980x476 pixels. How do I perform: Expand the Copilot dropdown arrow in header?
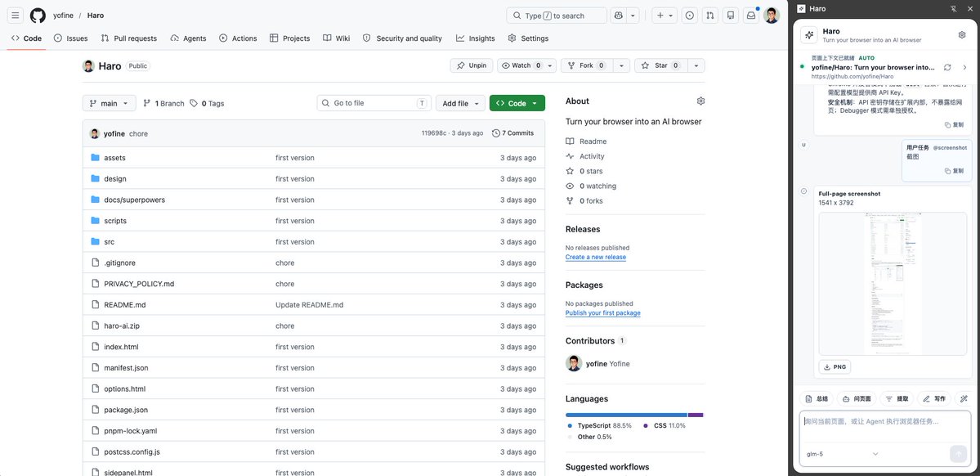click(633, 15)
